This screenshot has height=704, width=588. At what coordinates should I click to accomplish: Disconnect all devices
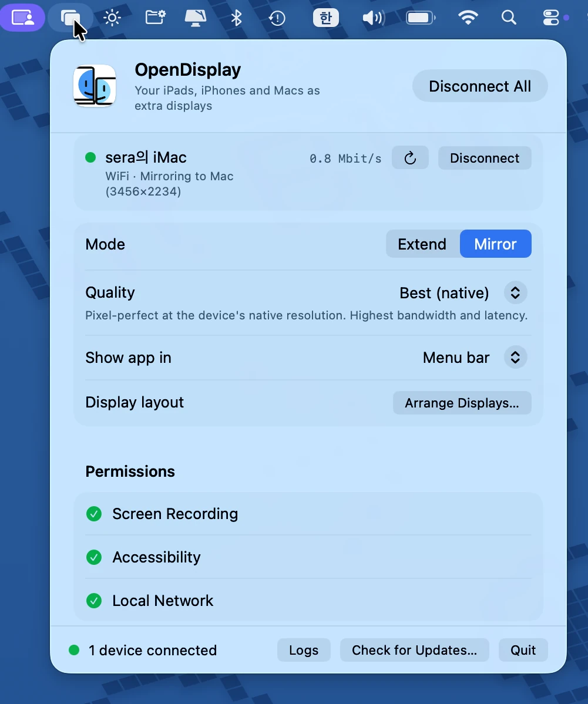coord(480,86)
